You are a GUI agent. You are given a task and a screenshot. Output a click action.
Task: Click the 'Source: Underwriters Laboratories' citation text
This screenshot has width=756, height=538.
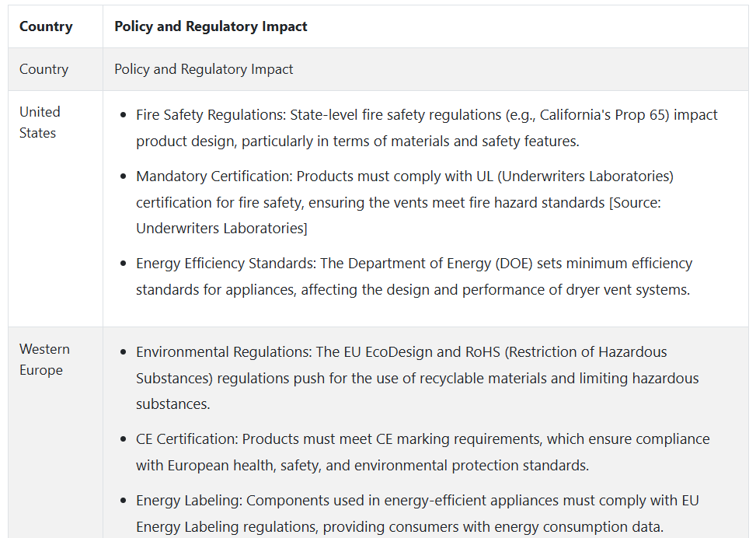pos(399,215)
